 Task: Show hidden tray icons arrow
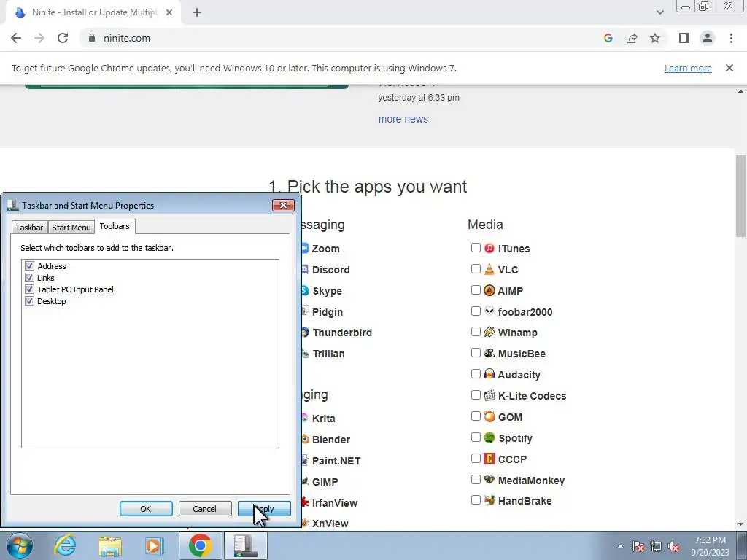click(620, 546)
